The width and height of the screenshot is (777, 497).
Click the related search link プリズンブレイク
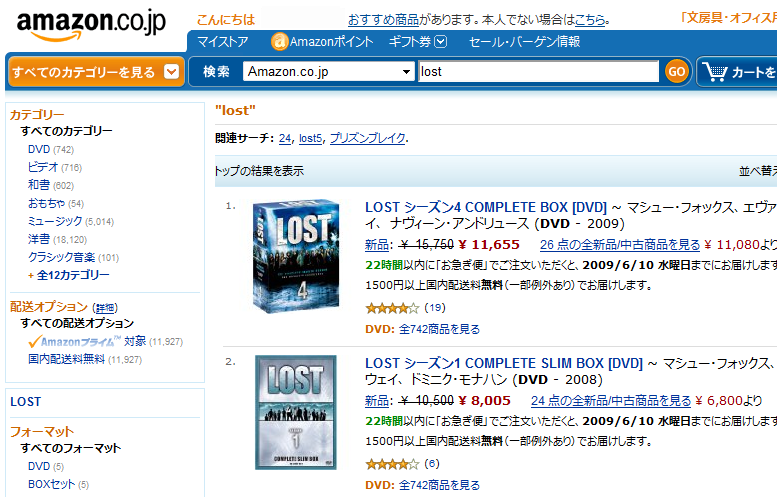tap(368, 138)
